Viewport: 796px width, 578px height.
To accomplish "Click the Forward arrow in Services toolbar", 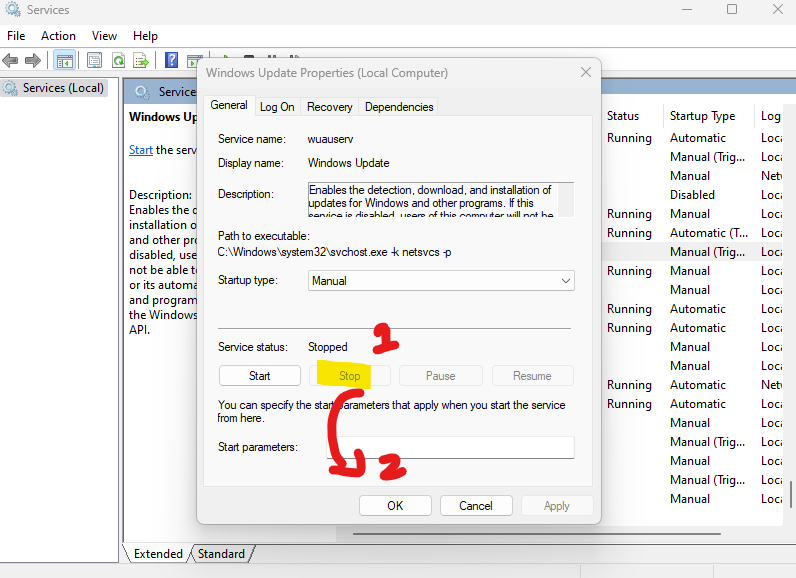I will click(x=33, y=61).
